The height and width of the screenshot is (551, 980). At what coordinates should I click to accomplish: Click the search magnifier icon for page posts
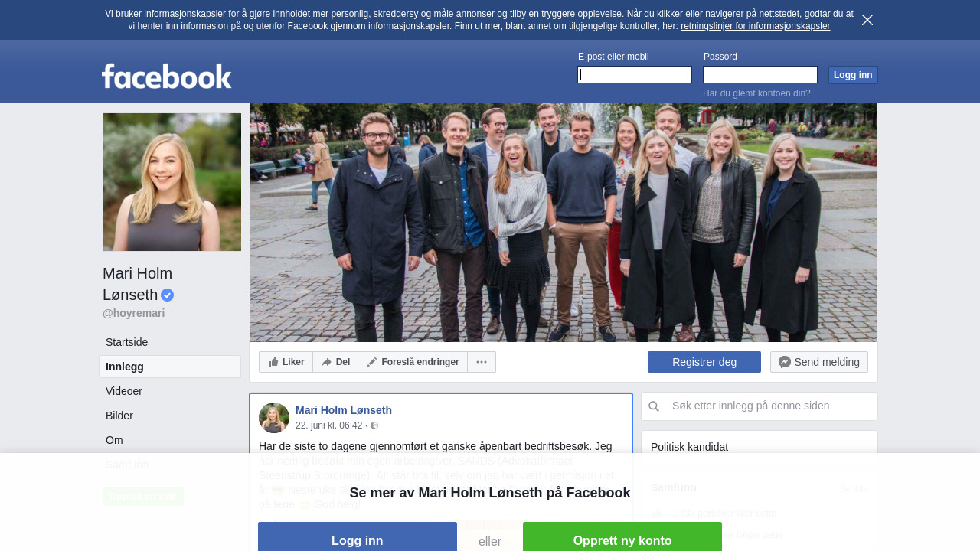click(x=654, y=406)
